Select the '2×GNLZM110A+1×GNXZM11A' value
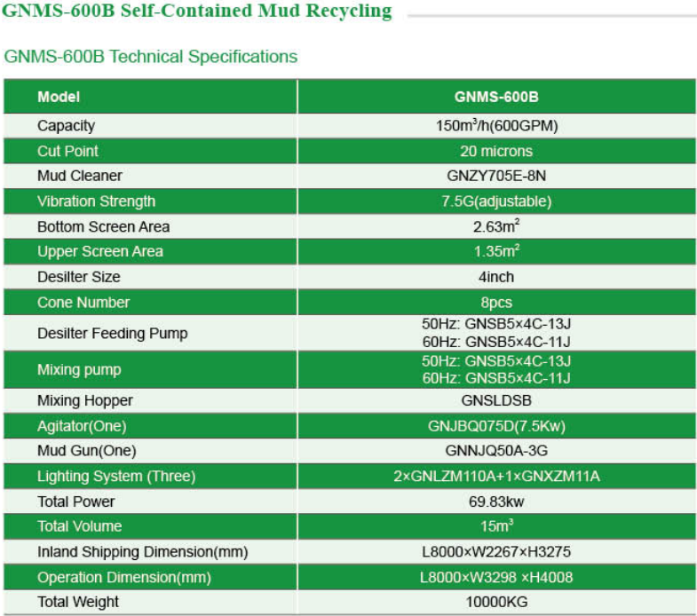This screenshot has height=616, width=697. click(x=496, y=477)
